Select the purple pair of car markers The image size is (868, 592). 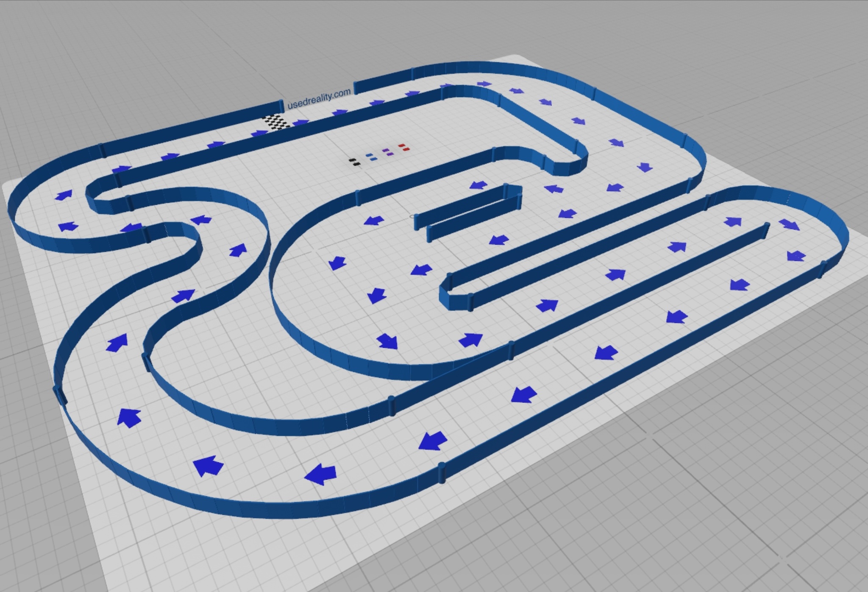tap(387, 152)
